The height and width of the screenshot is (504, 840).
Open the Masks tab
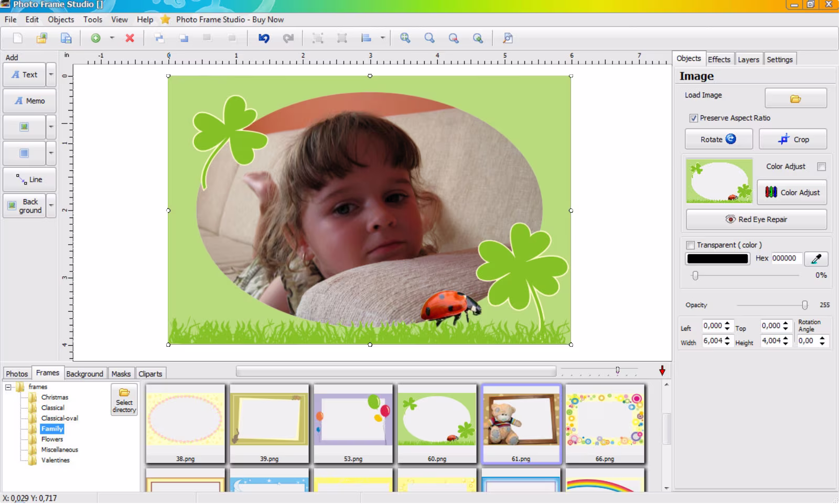pyautogui.click(x=121, y=374)
